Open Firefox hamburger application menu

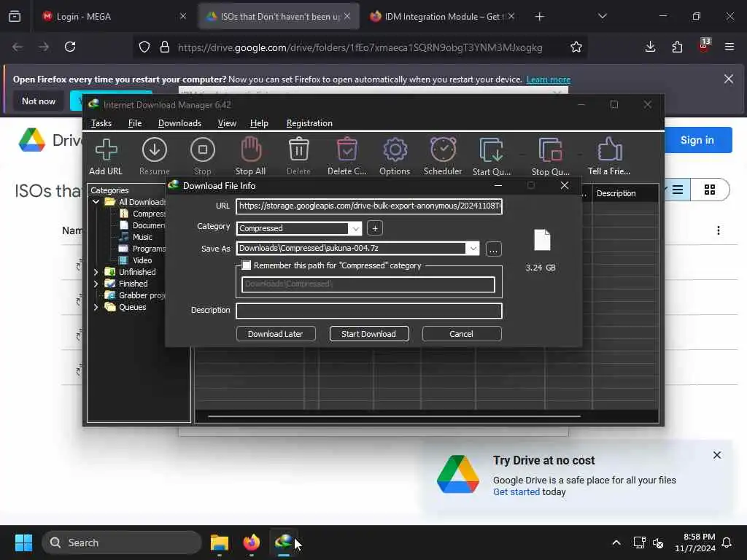729,47
